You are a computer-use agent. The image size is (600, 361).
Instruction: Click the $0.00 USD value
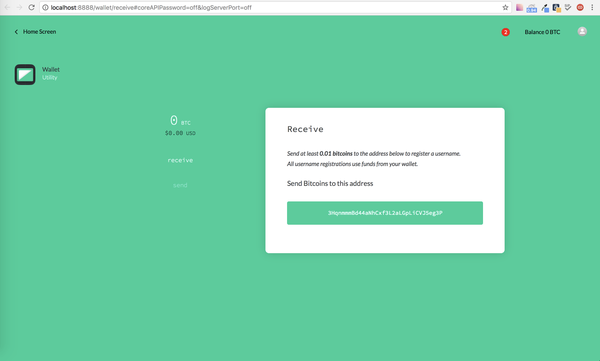pyautogui.click(x=180, y=133)
